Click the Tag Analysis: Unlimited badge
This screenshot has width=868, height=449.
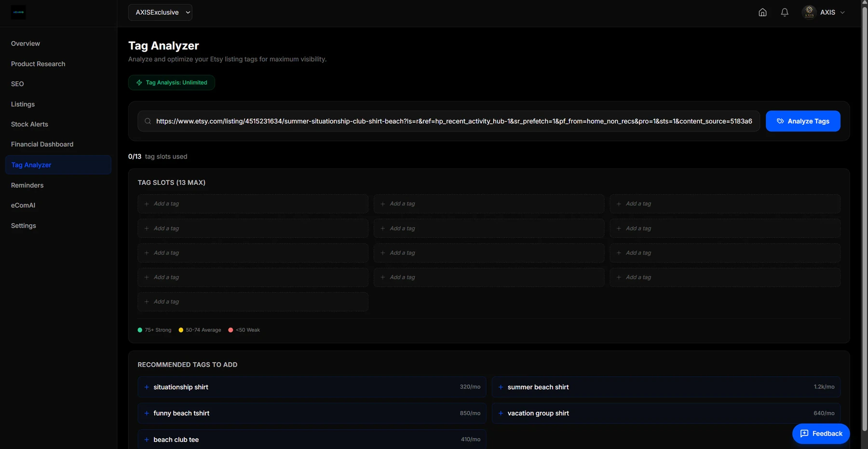pyautogui.click(x=172, y=82)
